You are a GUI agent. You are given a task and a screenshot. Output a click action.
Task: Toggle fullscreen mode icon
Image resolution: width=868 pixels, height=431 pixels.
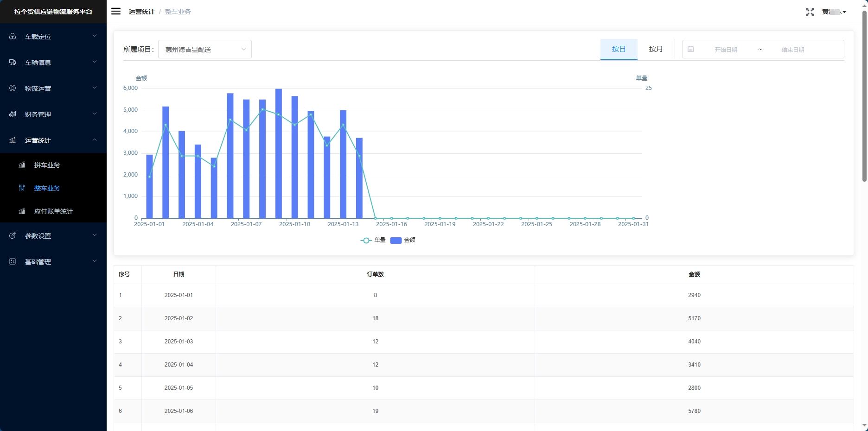(x=810, y=12)
